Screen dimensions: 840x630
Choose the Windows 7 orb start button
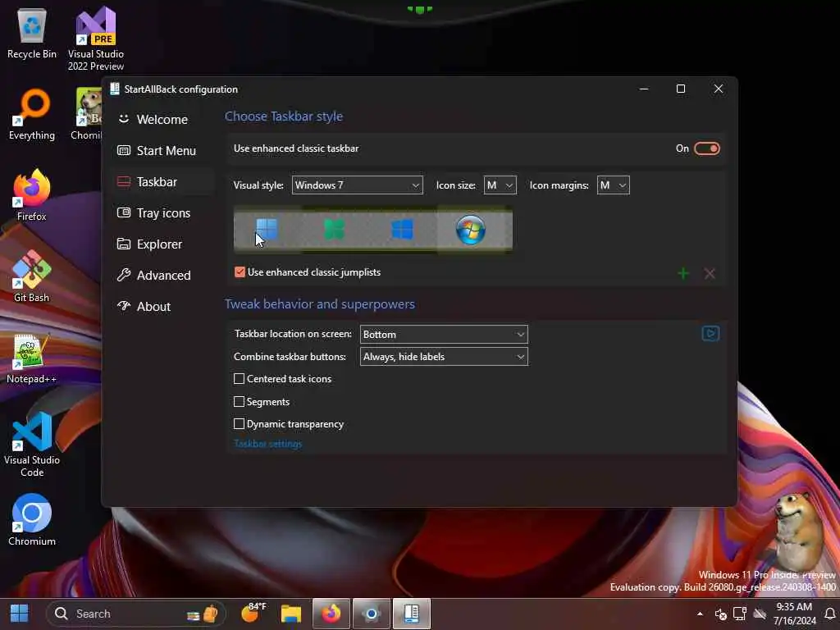(x=470, y=230)
